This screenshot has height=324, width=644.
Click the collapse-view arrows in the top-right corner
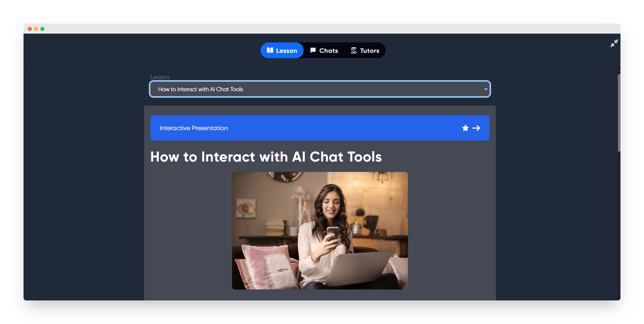(x=614, y=43)
